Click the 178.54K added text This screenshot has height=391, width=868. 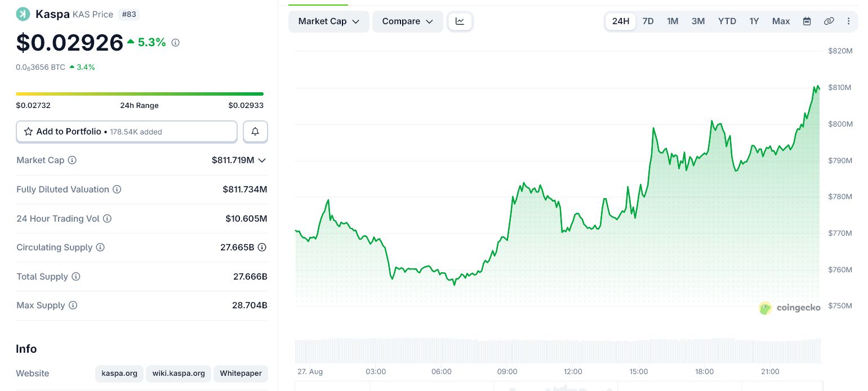click(x=136, y=132)
